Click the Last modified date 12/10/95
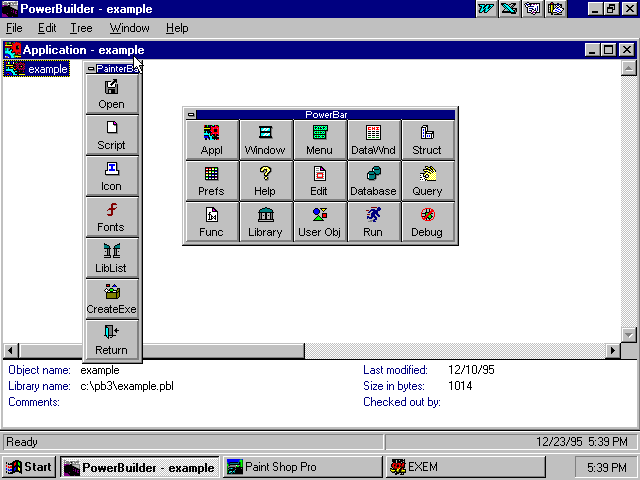640x480 pixels. coord(471,370)
